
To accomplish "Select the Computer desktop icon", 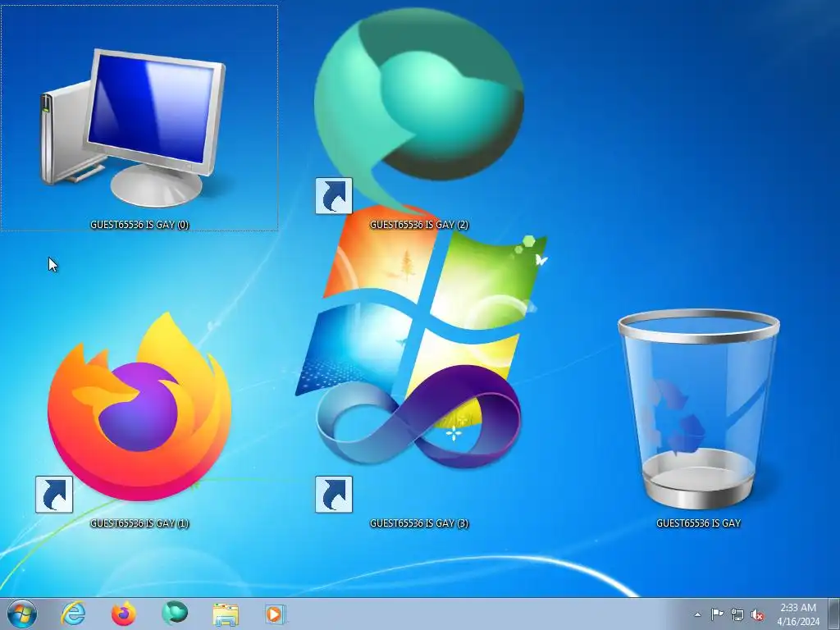I will pos(134,127).
